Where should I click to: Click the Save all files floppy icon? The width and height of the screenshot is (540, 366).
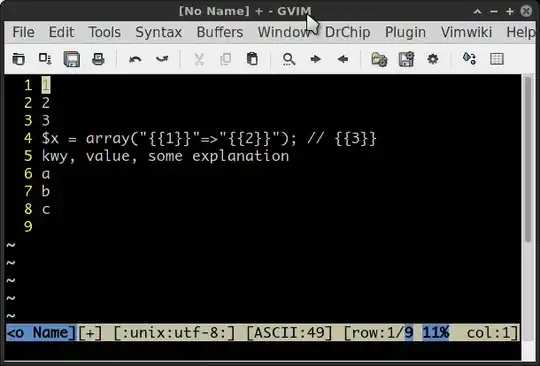tap(72, 59)
